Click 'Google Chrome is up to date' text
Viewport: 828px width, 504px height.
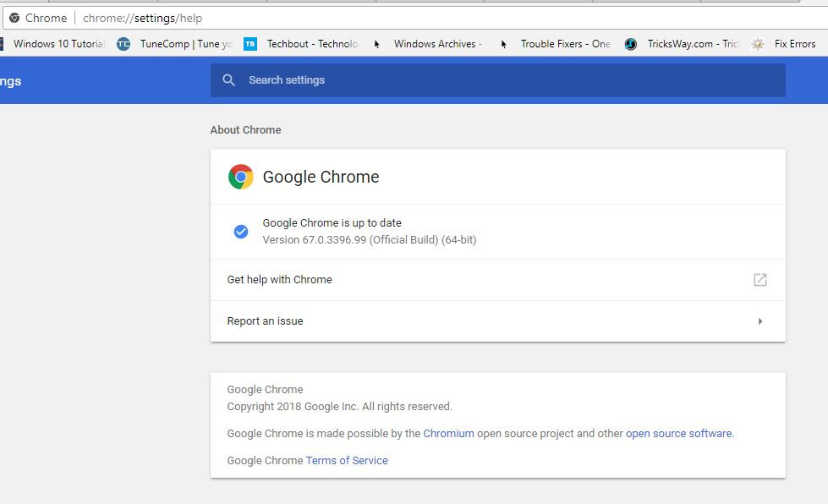(x=332, y=222)
